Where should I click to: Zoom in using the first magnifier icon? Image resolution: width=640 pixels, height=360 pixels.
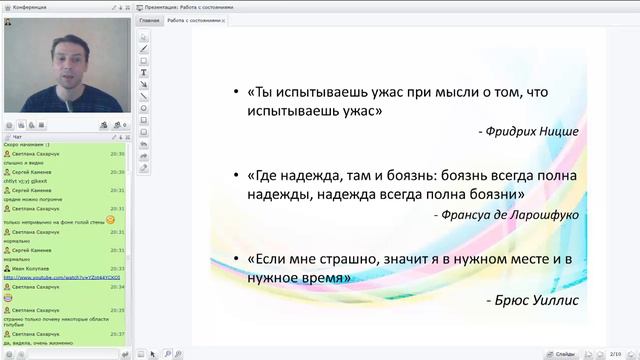pos(167,354)
